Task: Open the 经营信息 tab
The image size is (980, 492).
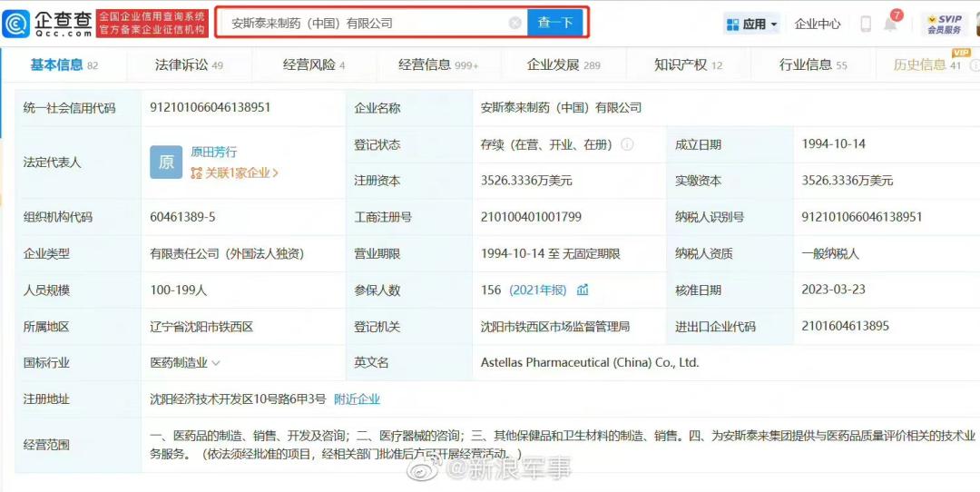Action: pos(438,64)
